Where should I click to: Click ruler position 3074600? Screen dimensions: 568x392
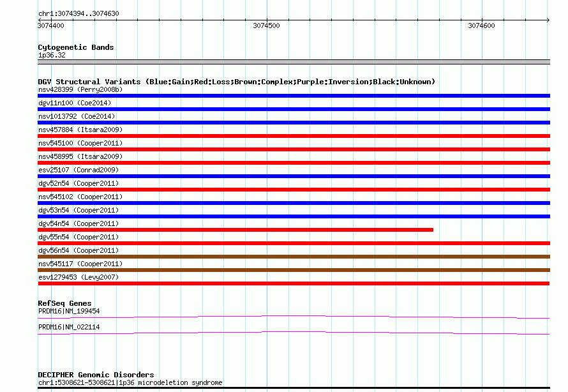[481, 26]
